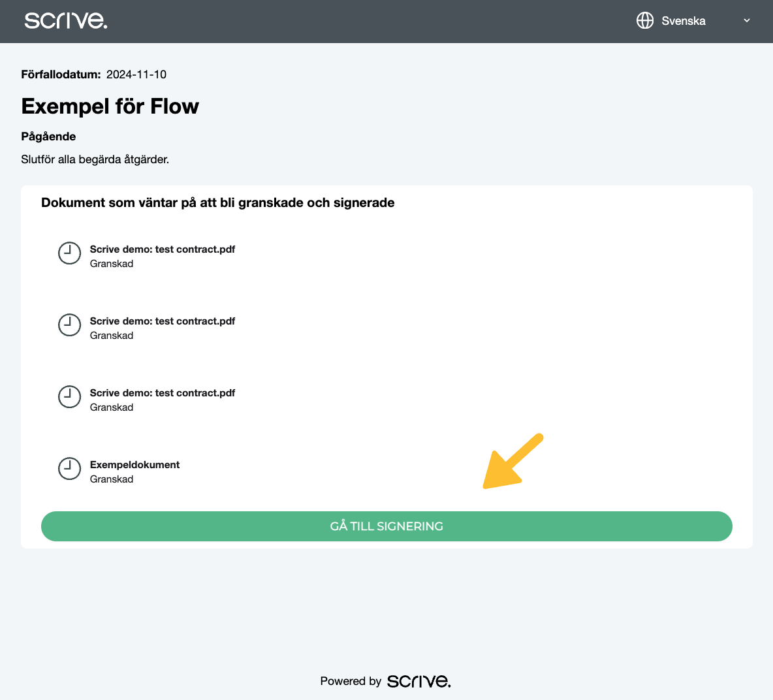Click the Granskad status under Exempeldokument
The width and height of the screenshot is (773, 700).
(112, 479)
